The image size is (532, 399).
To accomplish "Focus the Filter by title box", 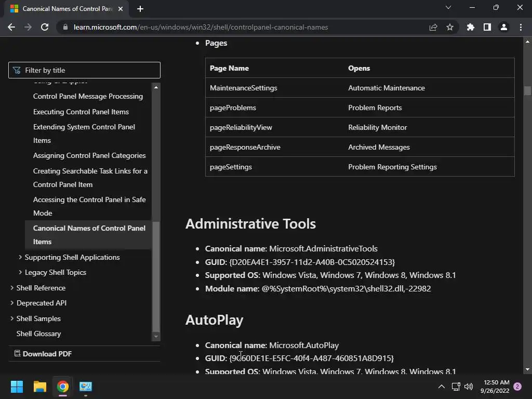I will pyautogui.click(x=84, y=70).
